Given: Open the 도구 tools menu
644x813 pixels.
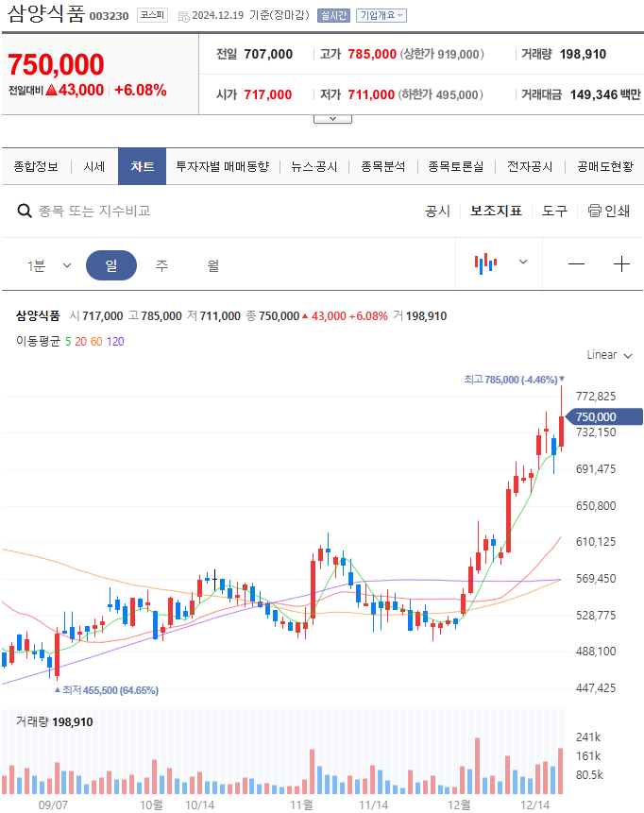Looking at the screenshot, I should tap(554, 211).
